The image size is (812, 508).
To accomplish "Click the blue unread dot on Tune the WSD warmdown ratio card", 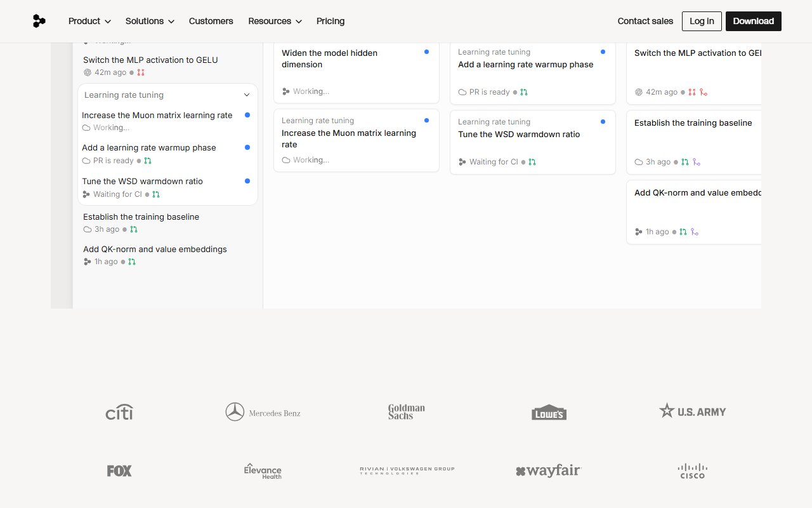I will click(603, 121).
